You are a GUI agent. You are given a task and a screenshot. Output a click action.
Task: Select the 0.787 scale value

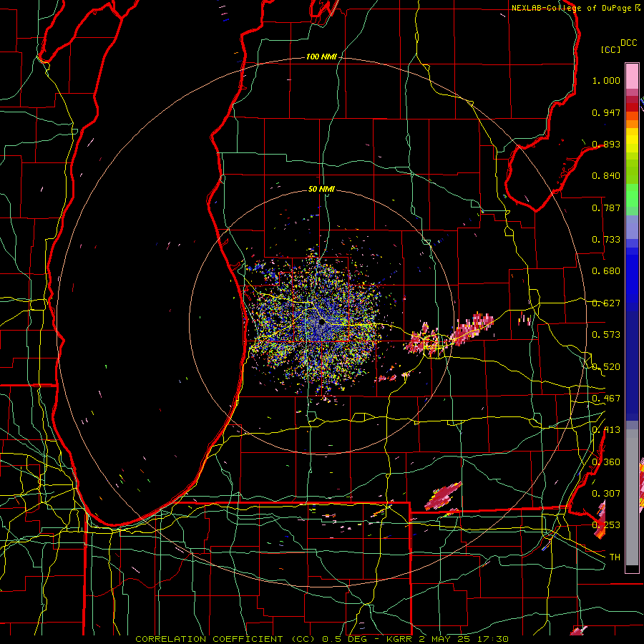(606, 208)
